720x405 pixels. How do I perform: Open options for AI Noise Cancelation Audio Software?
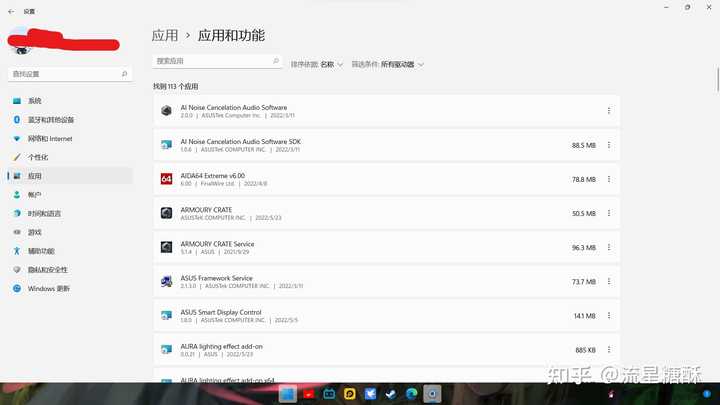tap(609, 111)
